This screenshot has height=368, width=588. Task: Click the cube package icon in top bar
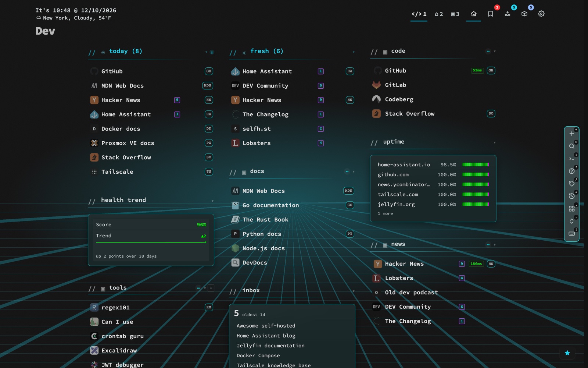(x=524, y=14)
